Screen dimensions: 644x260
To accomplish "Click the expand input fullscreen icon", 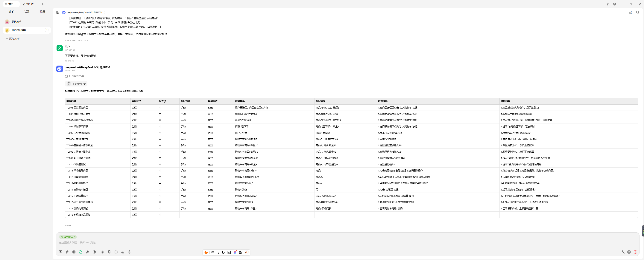I will pos(116,252).
